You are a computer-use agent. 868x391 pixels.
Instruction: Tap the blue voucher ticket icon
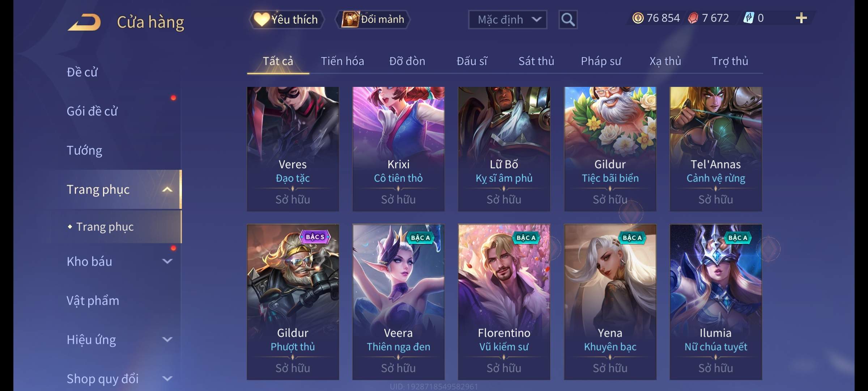point(748,18)
